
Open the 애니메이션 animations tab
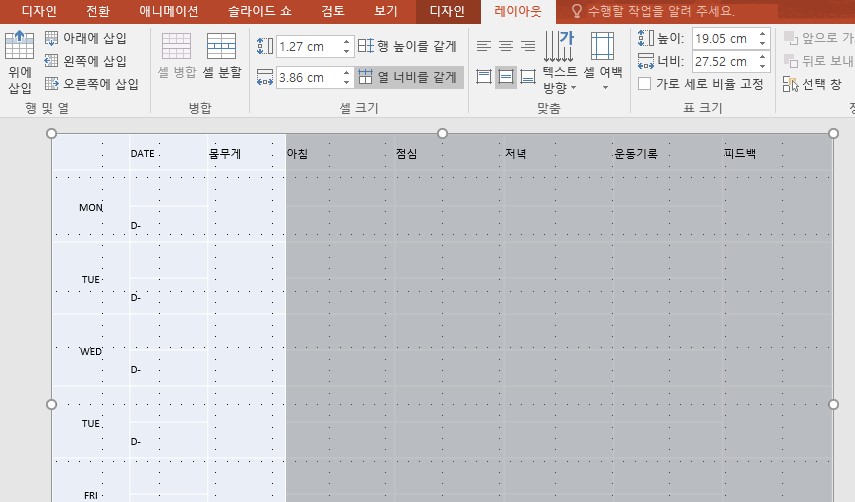[x=168, y=11]
